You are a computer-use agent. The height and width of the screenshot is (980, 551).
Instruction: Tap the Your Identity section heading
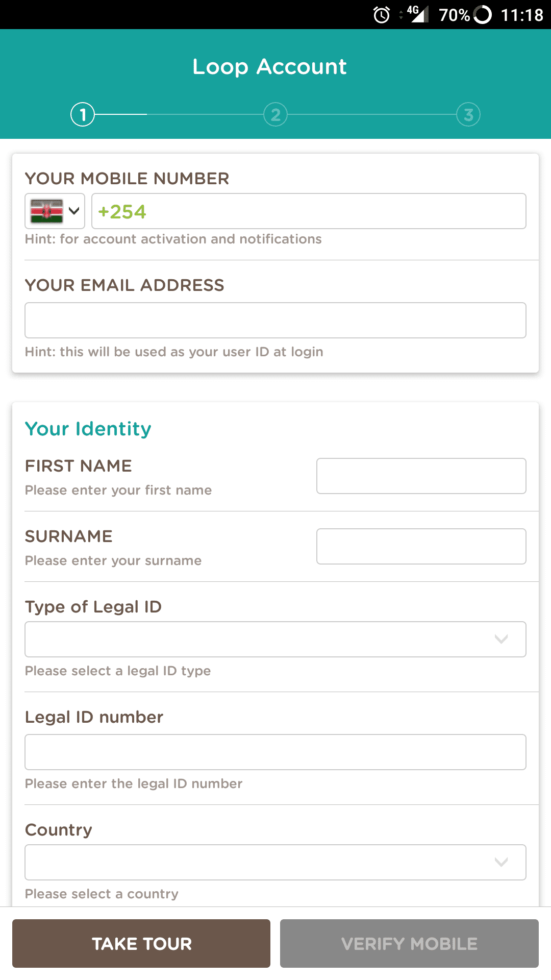[88, 429]
